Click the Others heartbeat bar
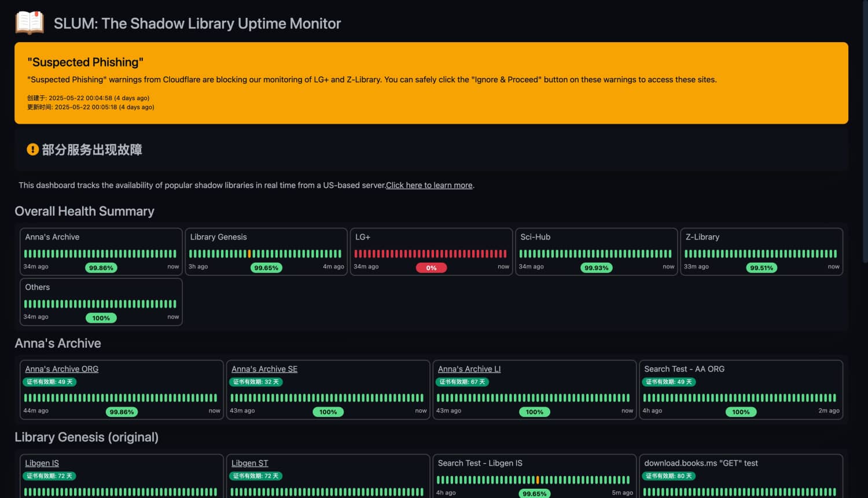This screenshot has height=498, width=868. point(100,304)
